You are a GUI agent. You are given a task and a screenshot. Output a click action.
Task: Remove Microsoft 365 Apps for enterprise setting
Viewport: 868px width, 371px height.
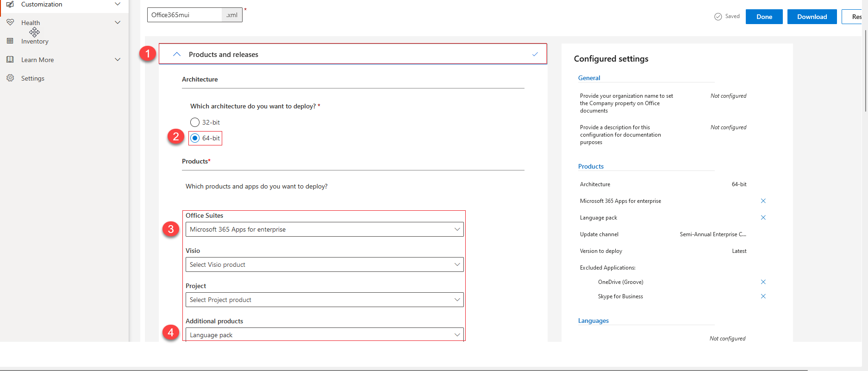[763, 201]
